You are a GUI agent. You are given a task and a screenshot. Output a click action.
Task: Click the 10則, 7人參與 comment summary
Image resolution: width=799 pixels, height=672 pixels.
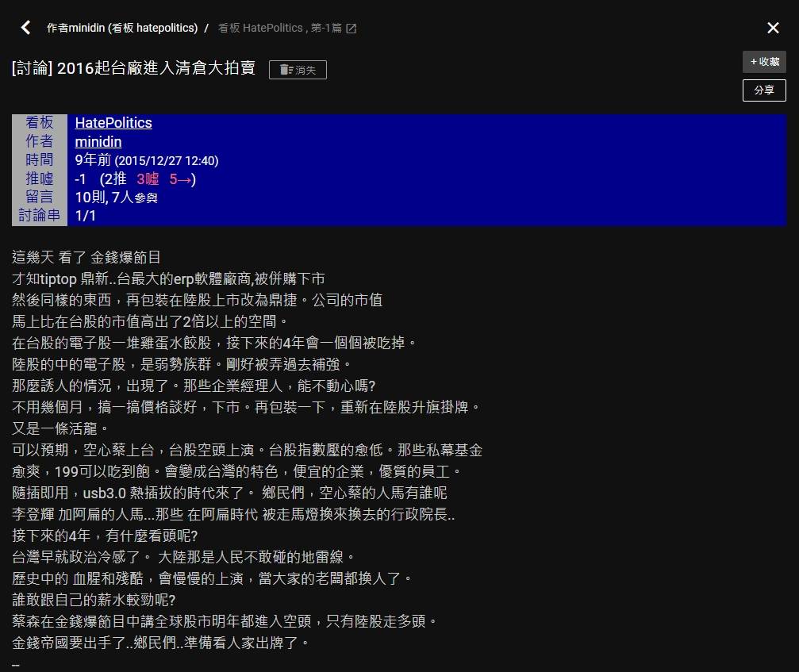[x=116, y=198]
